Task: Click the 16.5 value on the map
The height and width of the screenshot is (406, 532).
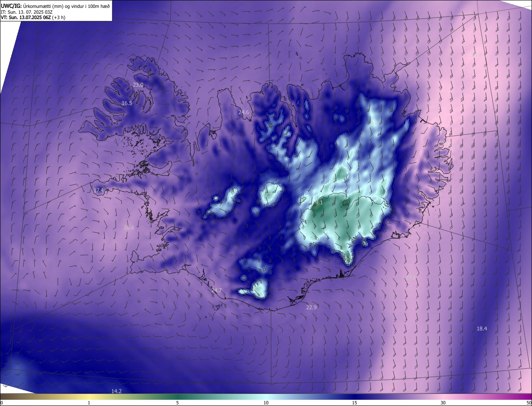Action: click(127, 103)
